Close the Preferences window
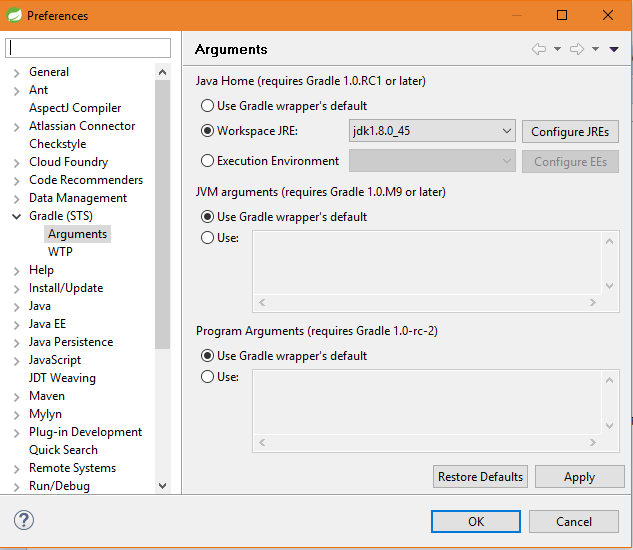 click(x=608, y=15)
